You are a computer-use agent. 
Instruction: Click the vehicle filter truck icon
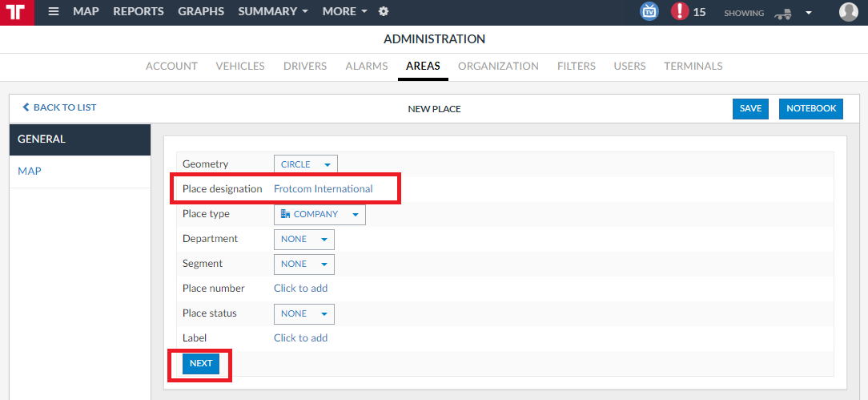tap(782, 13)
